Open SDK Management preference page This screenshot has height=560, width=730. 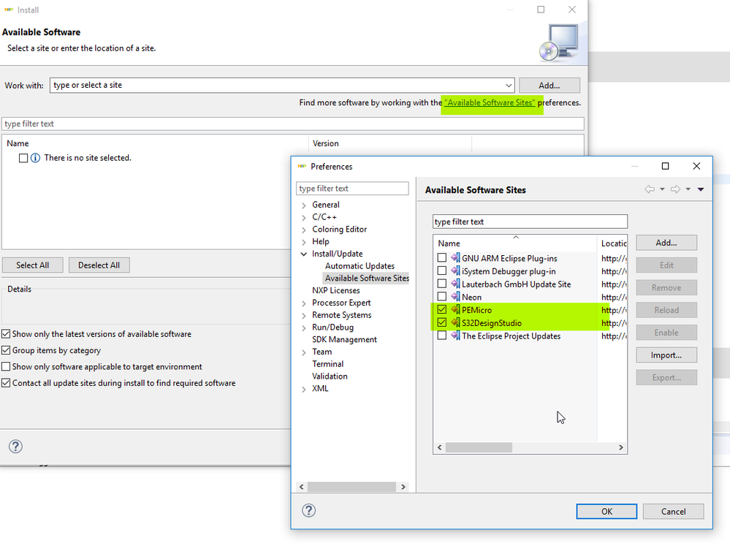344,339
